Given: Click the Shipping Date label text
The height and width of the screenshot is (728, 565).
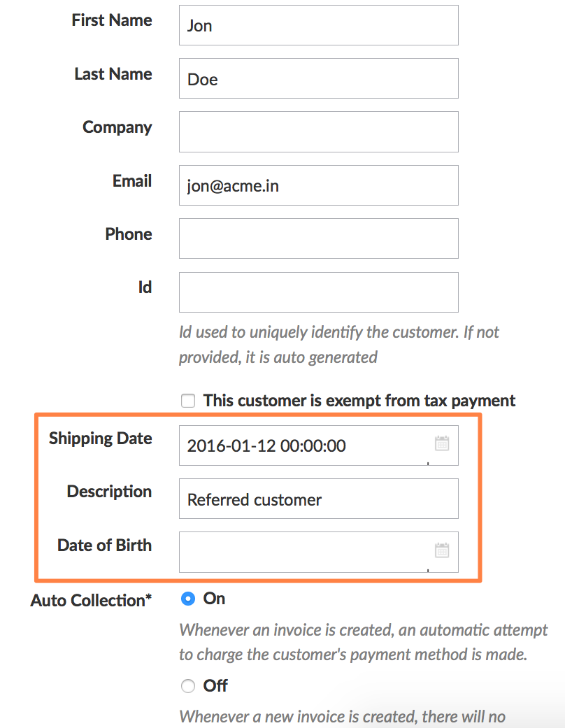Looking at the screenshot, I should tap(100, 438).
